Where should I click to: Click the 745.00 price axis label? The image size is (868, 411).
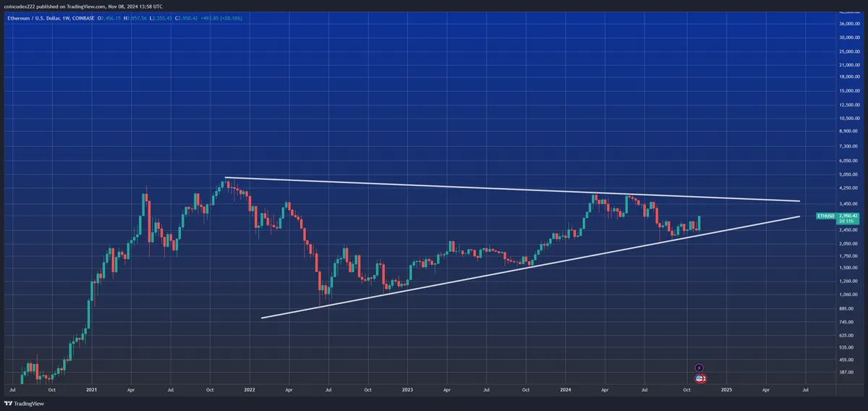[x=848, y=321]
